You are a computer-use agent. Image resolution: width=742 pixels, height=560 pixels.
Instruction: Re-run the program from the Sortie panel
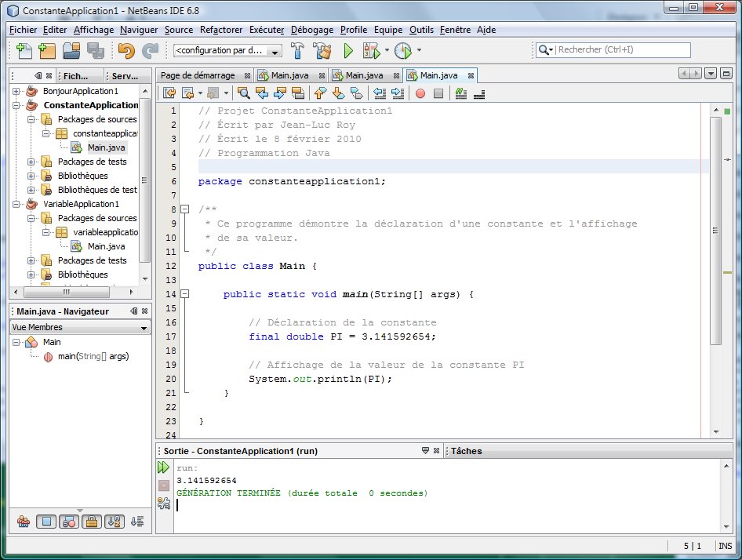163,467
